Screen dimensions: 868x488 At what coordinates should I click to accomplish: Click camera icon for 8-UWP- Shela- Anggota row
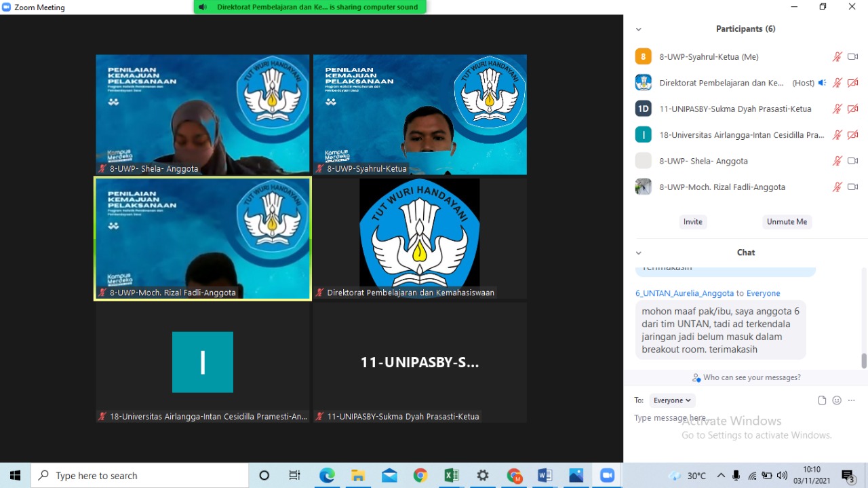[x=853, y=161]
